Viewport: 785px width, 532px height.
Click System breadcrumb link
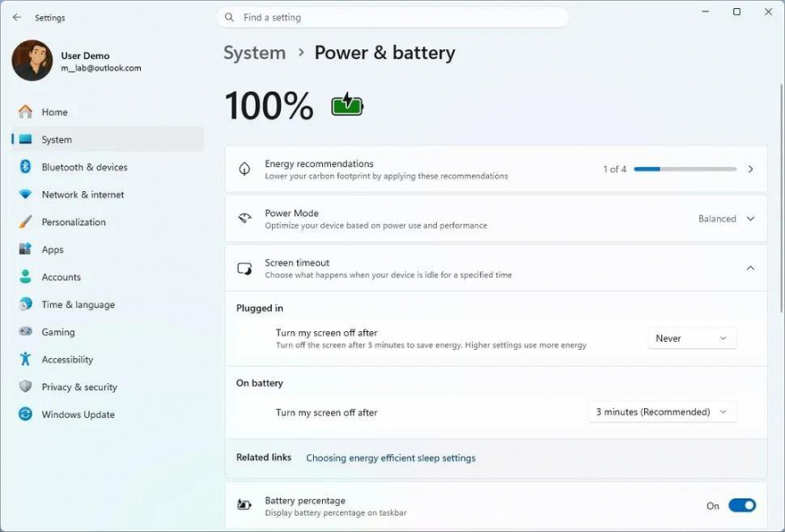254,53
